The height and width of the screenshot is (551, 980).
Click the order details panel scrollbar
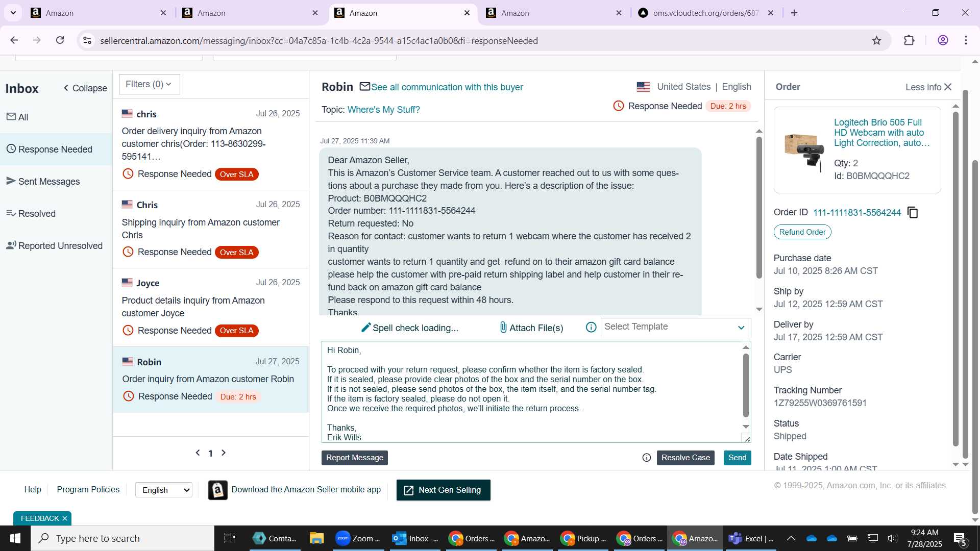click(955, 278)
